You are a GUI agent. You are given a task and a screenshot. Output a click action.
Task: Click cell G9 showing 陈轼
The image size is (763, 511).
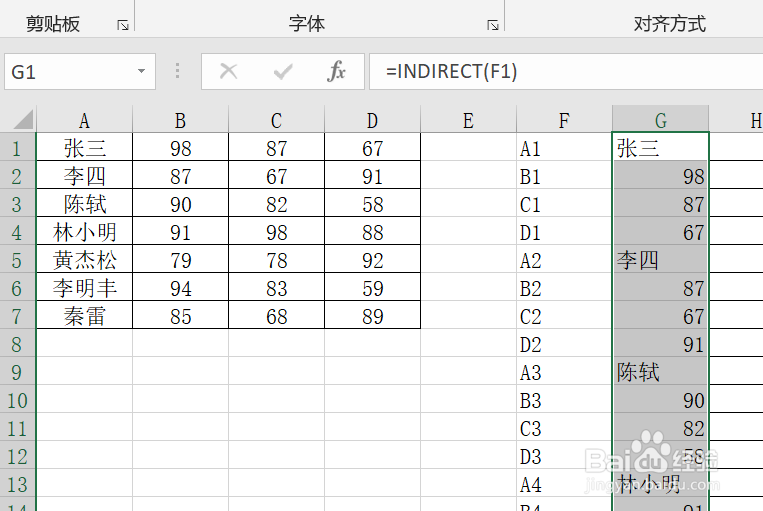660,371
